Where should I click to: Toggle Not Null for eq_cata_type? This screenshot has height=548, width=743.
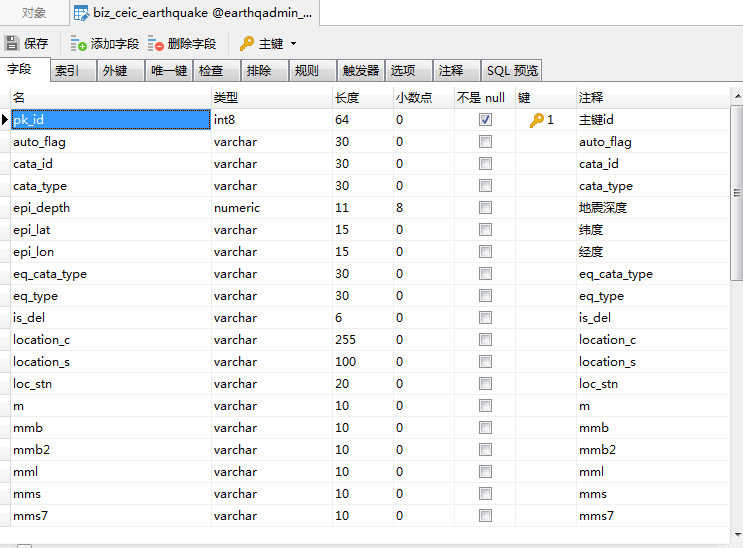point(485,274)
